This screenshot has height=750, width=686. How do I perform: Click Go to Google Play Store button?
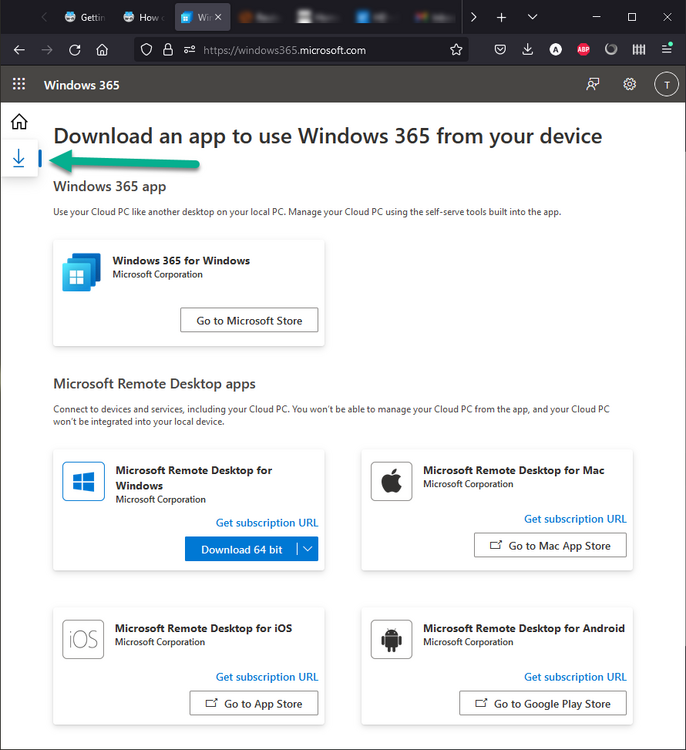542,703
